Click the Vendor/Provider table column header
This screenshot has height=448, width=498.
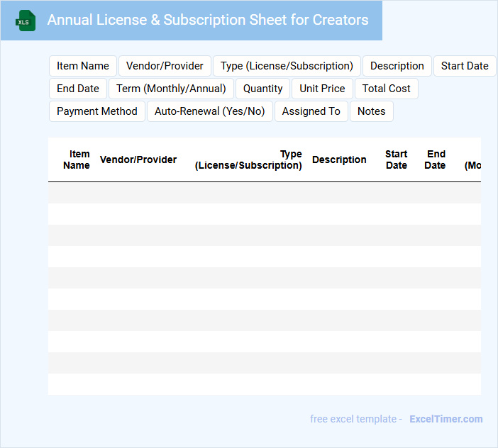coord(138,159)
